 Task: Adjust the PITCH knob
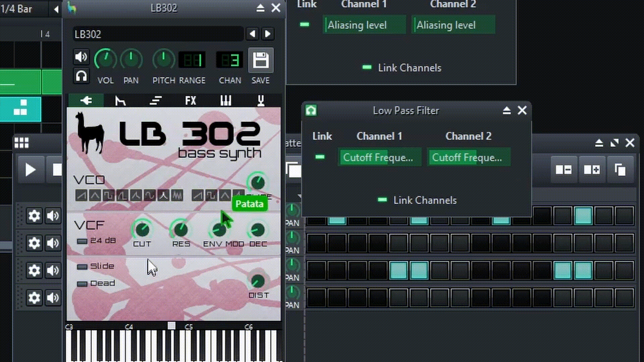tap(164, 60)
